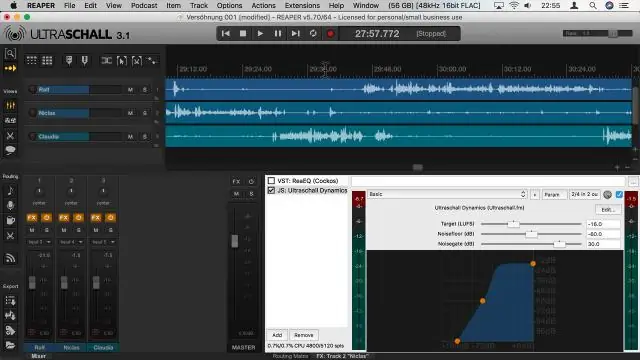The width and height of the screenshot is (640, 360).
Task: Open input dropdown on mixer channel Claudia
Action: click(x=103, y=242)
